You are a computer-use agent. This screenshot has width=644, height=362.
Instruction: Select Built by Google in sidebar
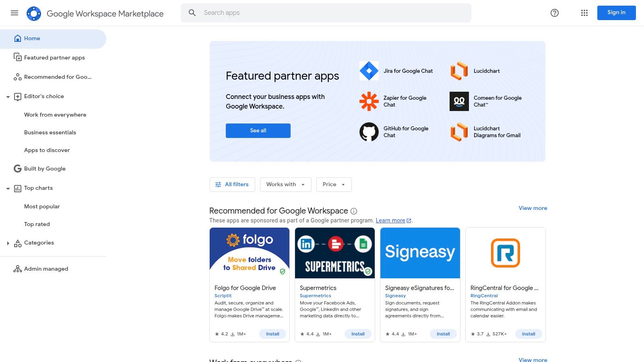45,169
